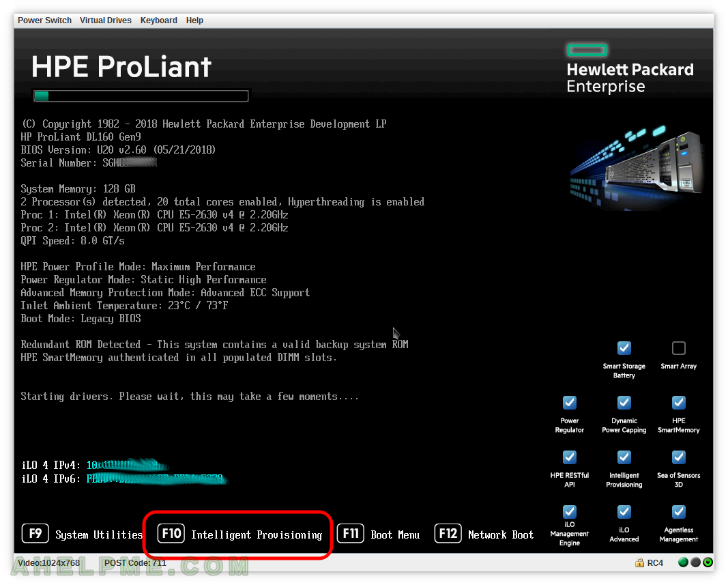Screen dimensions: 728x585
Task: Click the 'QPI Speed: 8.0 GT/s' line
Action: coord(72,241)
